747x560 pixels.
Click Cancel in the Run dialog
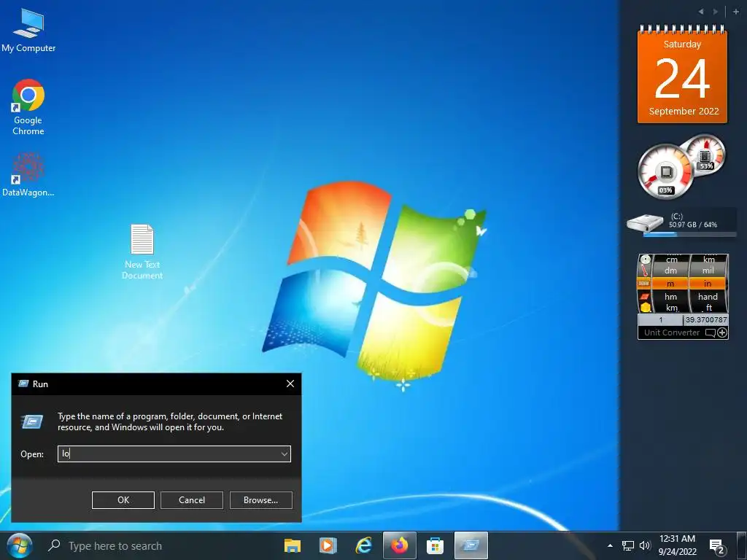click(192, 500)
